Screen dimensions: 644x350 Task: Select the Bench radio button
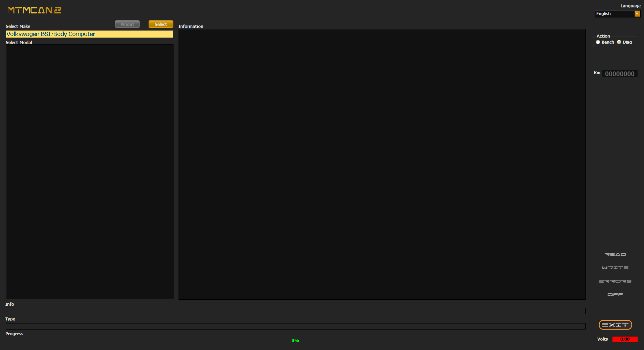598,42
